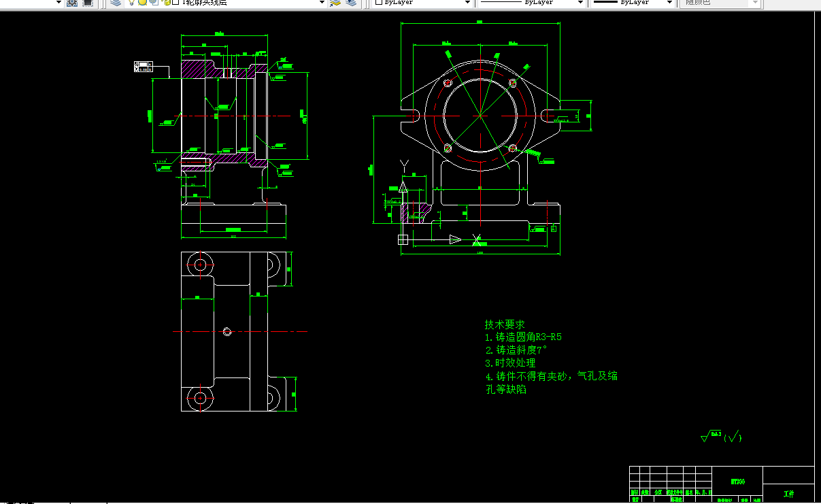Click the Make Object's Layer Current icon
Image resolution: width=821 pixels, height=504 pixels.
tap(335, 3)
